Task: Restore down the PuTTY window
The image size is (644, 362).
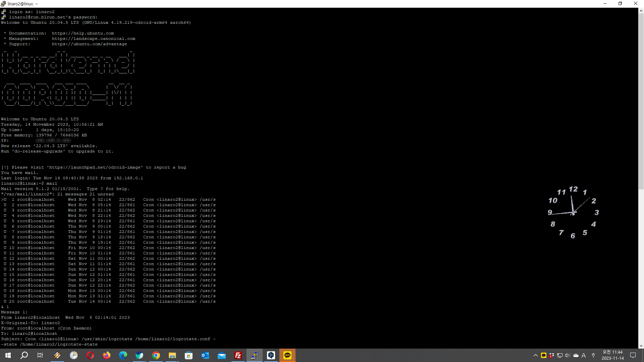Action: [620, 4]
